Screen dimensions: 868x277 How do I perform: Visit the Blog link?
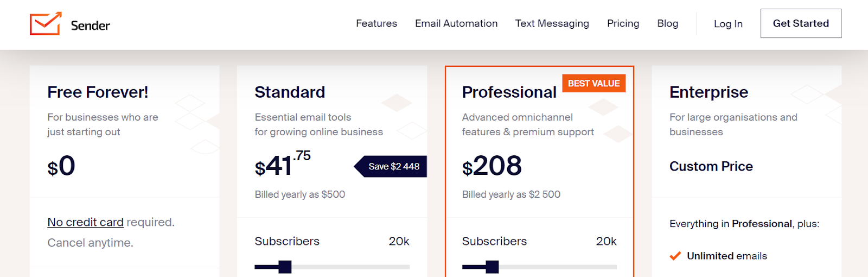667,23
